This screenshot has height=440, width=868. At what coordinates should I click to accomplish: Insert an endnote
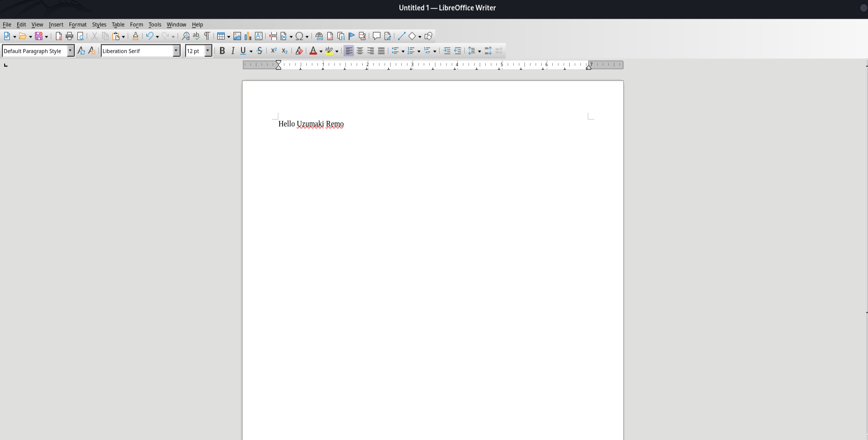[x=341, y=36]
